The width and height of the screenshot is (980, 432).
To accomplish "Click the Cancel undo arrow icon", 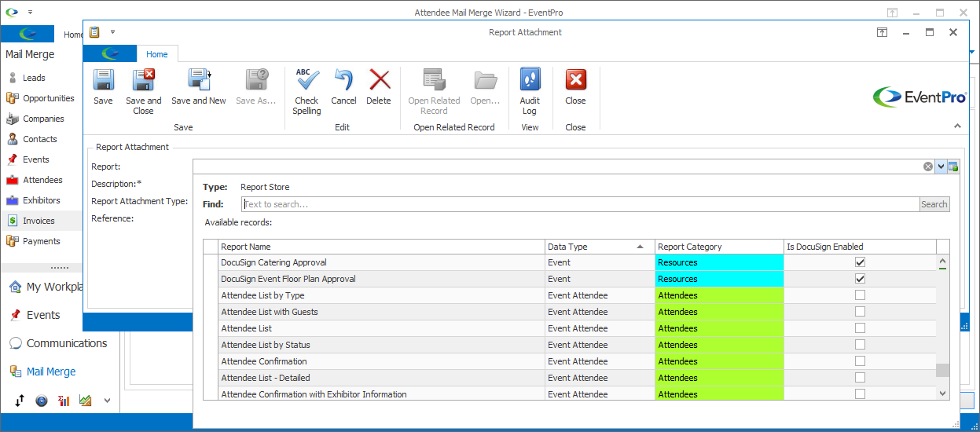I will [x=343, y=80].
